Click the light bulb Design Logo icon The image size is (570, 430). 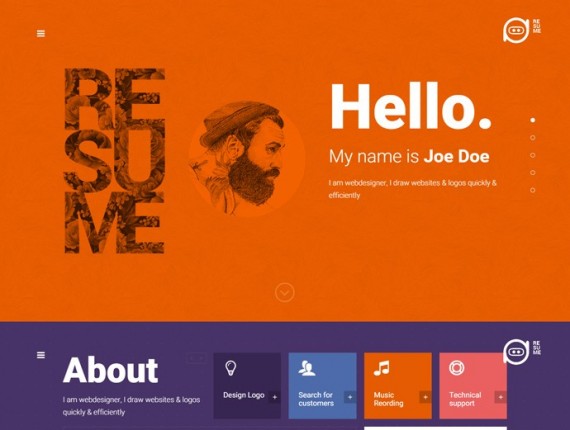point(231,368)
